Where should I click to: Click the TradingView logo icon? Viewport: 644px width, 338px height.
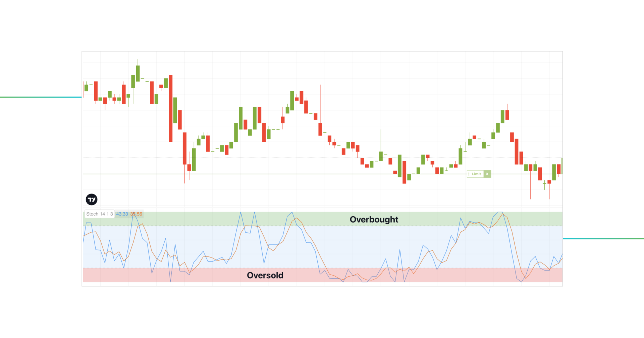[92, 199]
